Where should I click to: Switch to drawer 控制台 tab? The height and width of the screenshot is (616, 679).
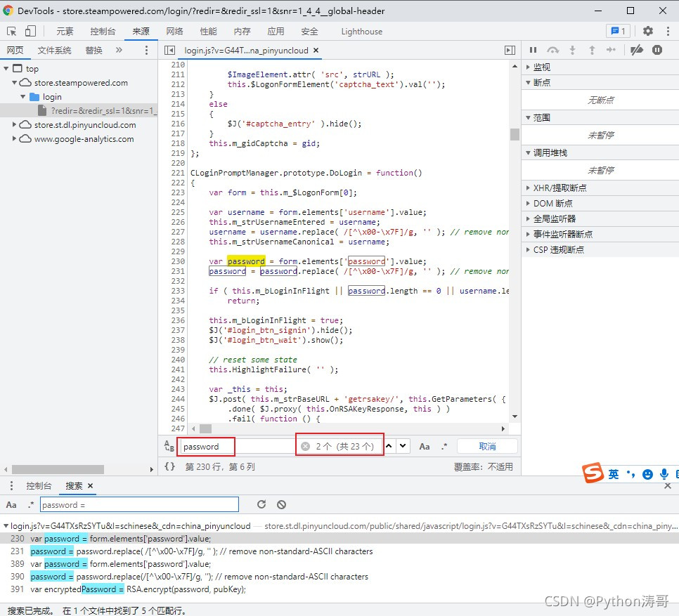pos(39,486)
